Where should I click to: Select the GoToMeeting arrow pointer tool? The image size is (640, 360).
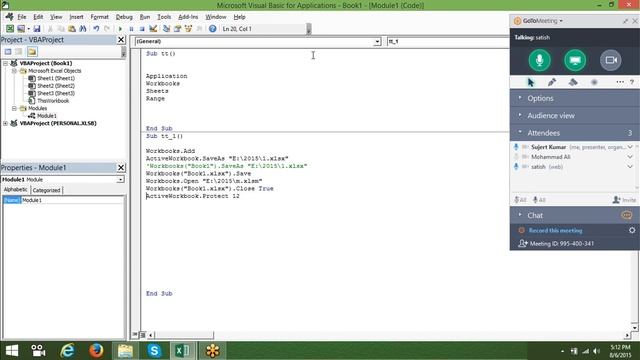point(531,82)
